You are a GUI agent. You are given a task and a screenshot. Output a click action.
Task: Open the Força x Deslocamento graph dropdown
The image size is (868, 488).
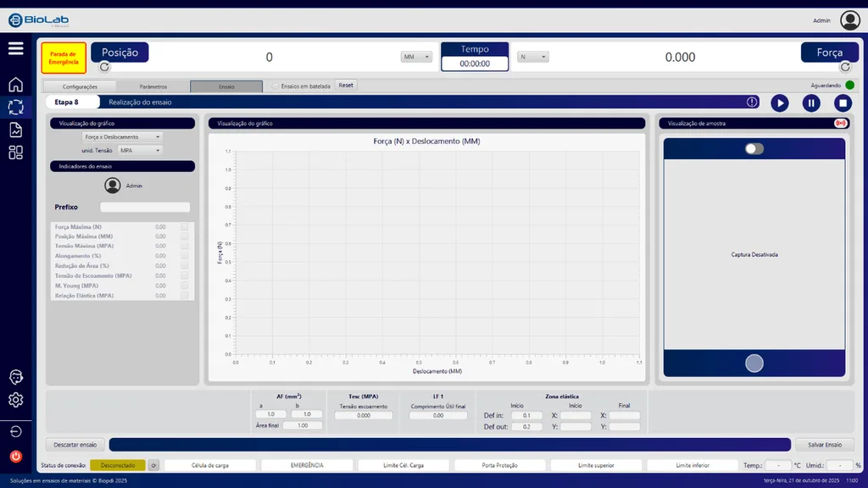click(122, 136)
